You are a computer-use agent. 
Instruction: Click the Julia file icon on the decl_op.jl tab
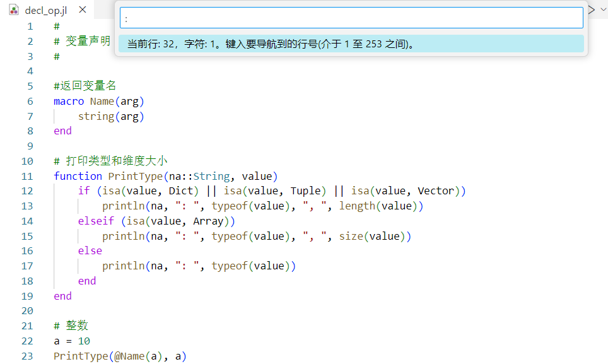(14, 10)
